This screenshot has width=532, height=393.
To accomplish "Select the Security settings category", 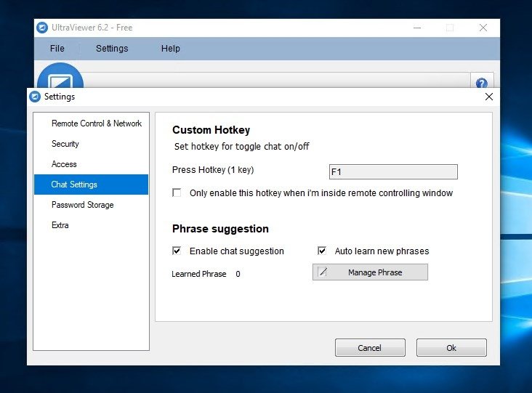I will [92, 144].
